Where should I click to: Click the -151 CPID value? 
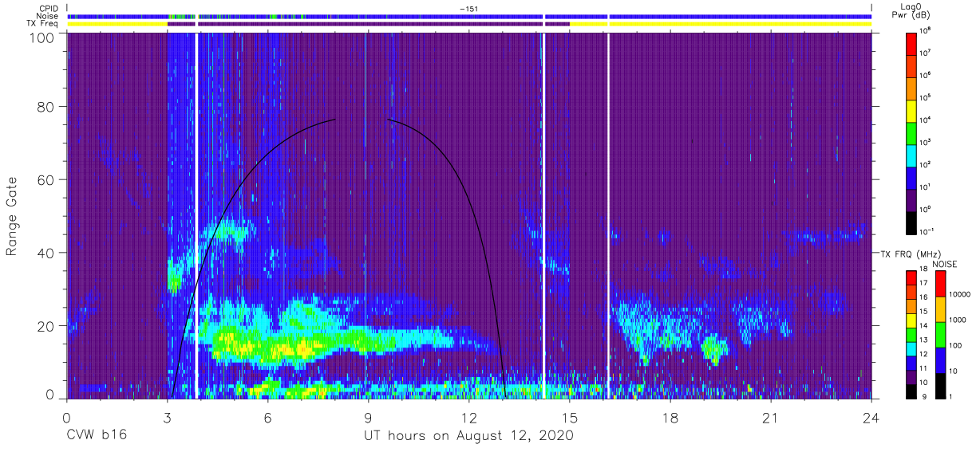click(x=469, y=8)
